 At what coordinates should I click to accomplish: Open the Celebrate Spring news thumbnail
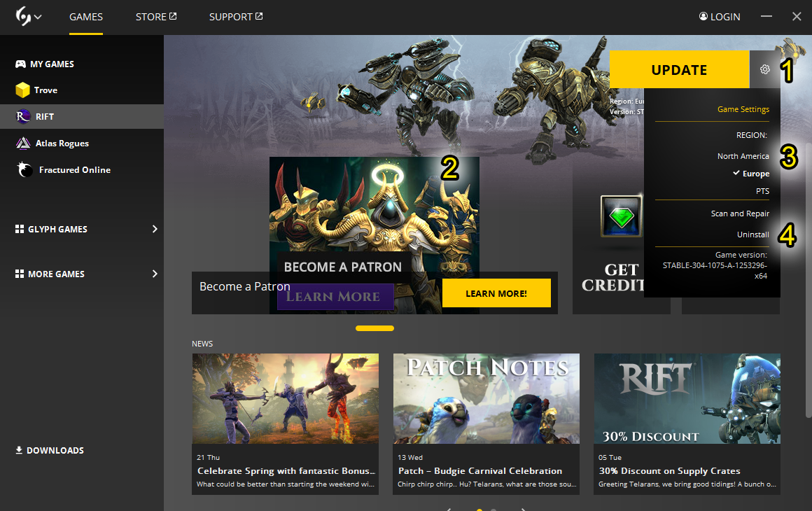(x=286, y=399)
